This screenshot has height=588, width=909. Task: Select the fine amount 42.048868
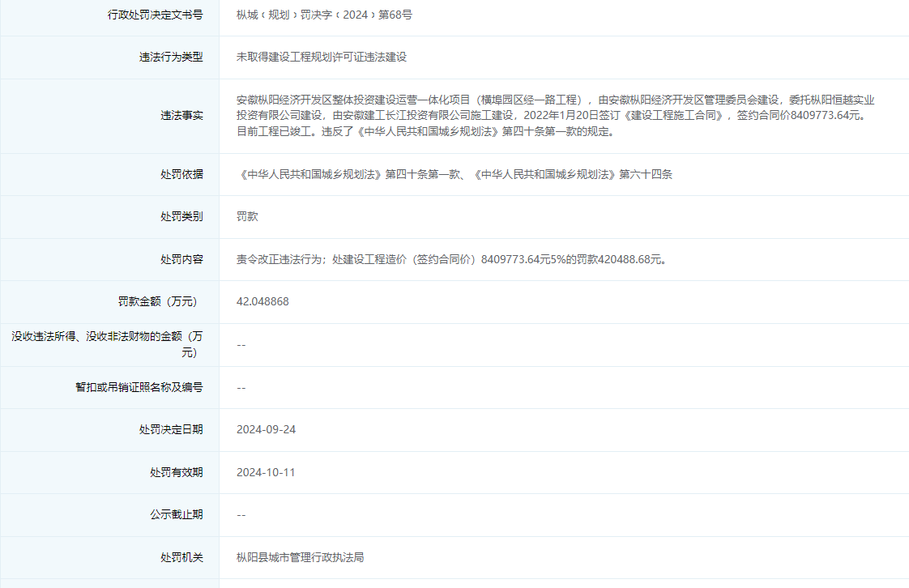pos(262,301)
